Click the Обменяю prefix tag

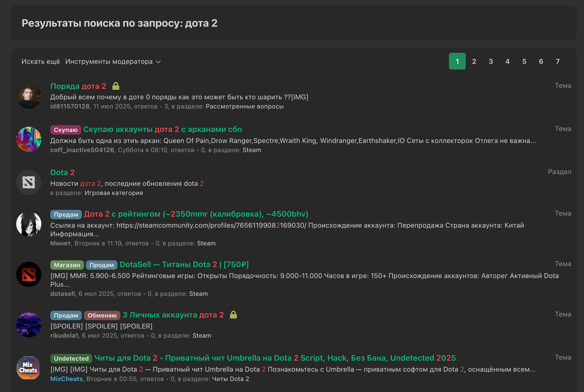102,315
